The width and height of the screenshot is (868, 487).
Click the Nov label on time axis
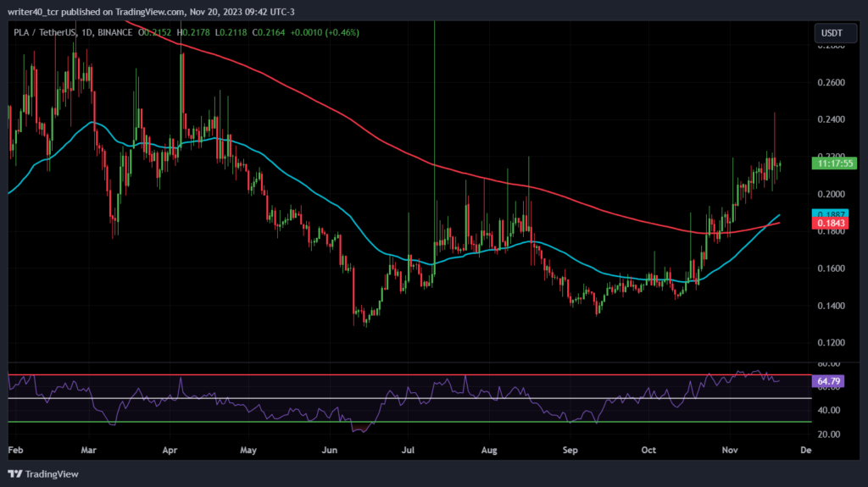[730, 450]
